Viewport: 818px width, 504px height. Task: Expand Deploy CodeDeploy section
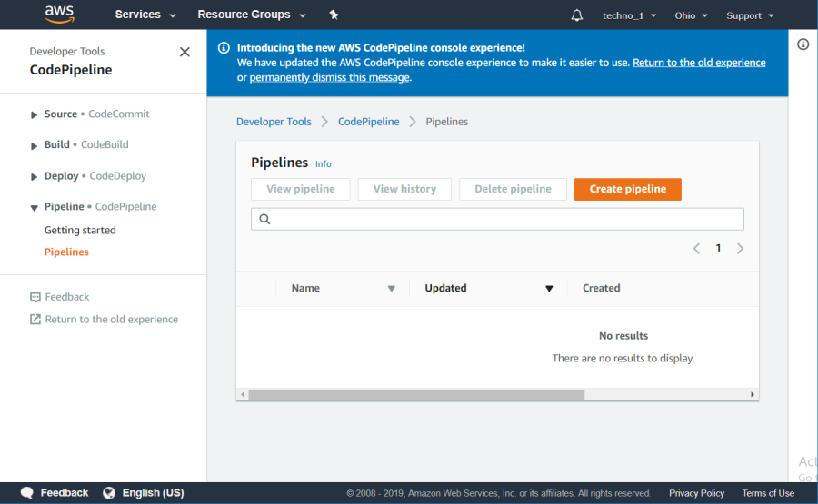34,177
